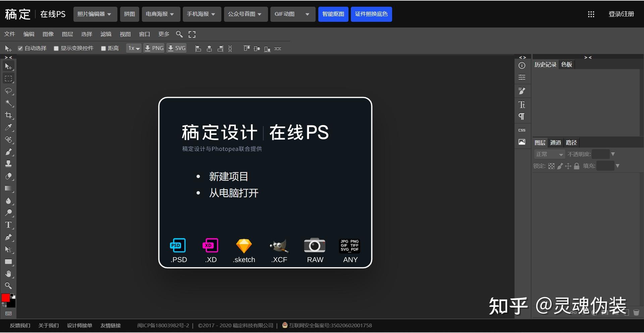The height and width of the screenshot is (333, 644).
Task: Open the 照片编辑器 dropdown
Action: click(95, 14)
